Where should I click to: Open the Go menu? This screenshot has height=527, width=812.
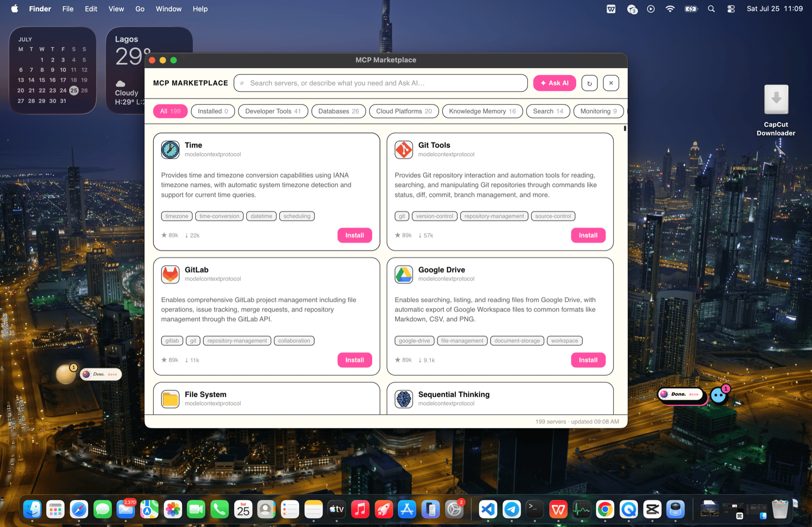point(140,9)
